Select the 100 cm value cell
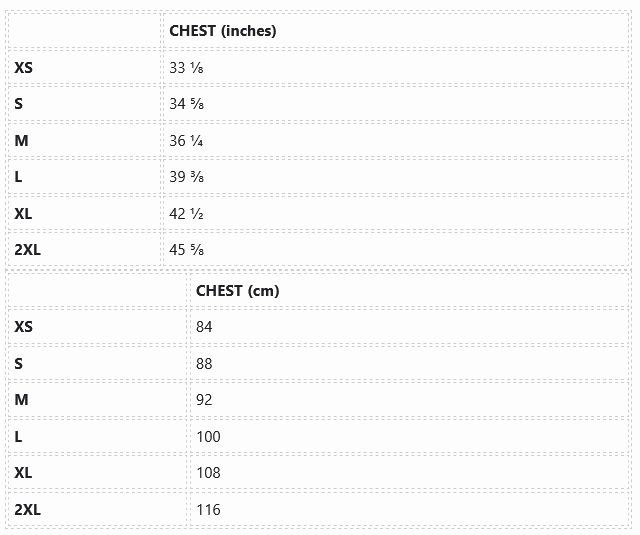The width and height of the screenshot is (640, 535). tap(209, 437)
